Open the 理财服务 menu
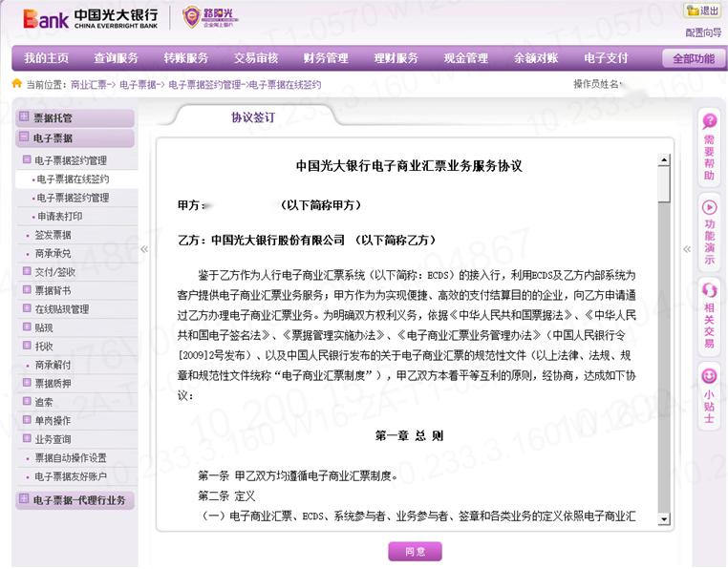Screen dimensions: 728x569 (x=396, y=58)
